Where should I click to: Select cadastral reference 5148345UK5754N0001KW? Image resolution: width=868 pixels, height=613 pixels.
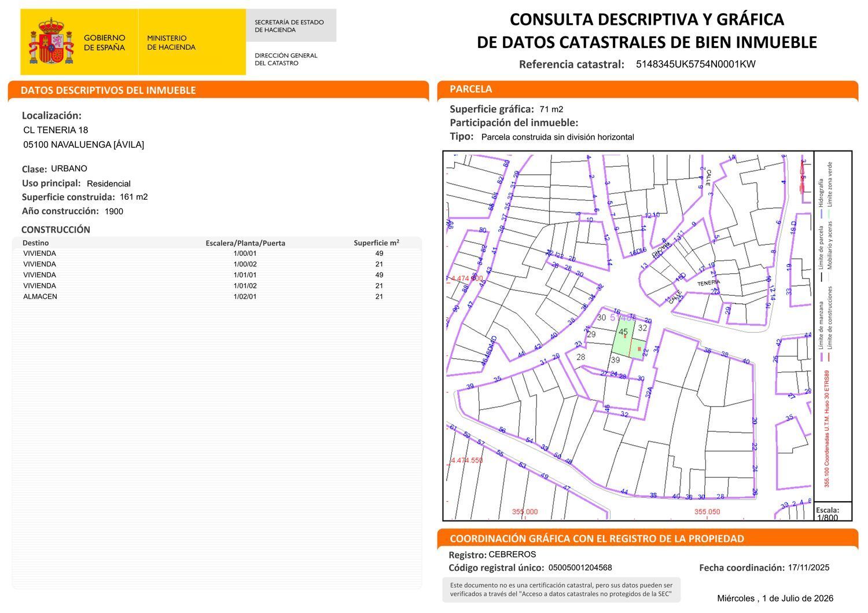[696, 64]
